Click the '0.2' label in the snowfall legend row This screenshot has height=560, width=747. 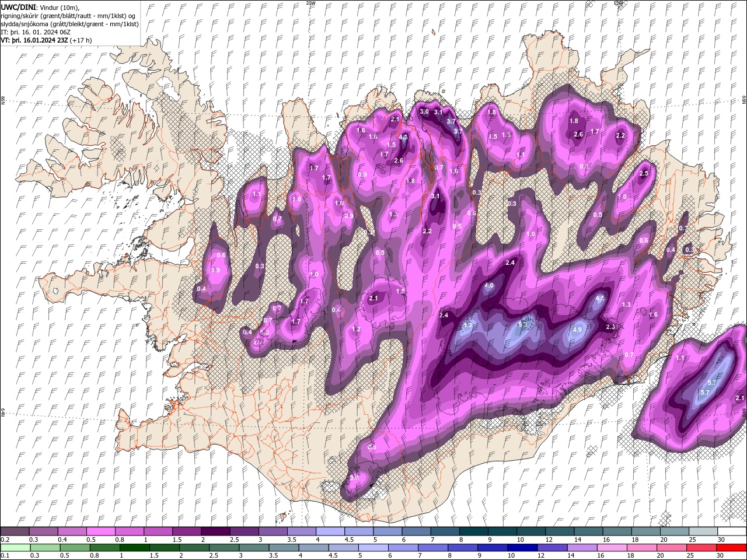5,540
